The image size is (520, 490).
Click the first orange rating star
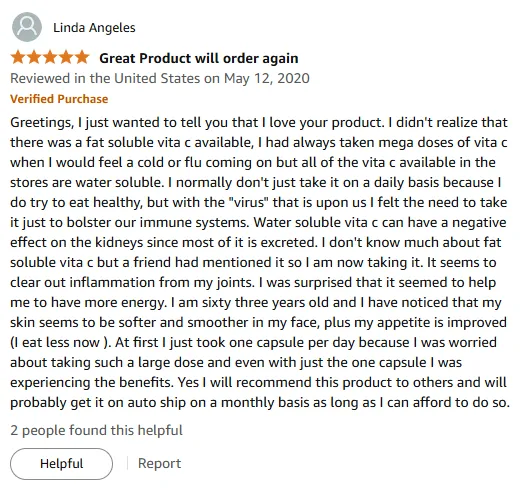[x=18, y=57]
